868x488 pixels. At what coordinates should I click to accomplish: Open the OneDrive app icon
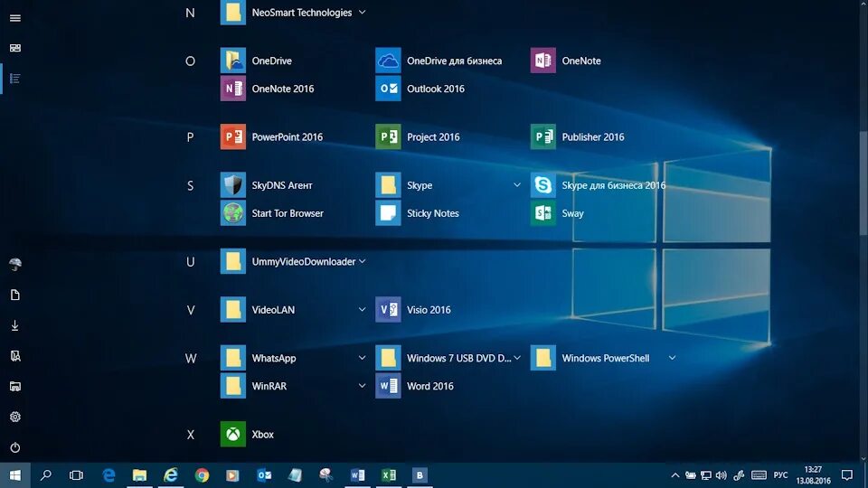pos(233,61)
